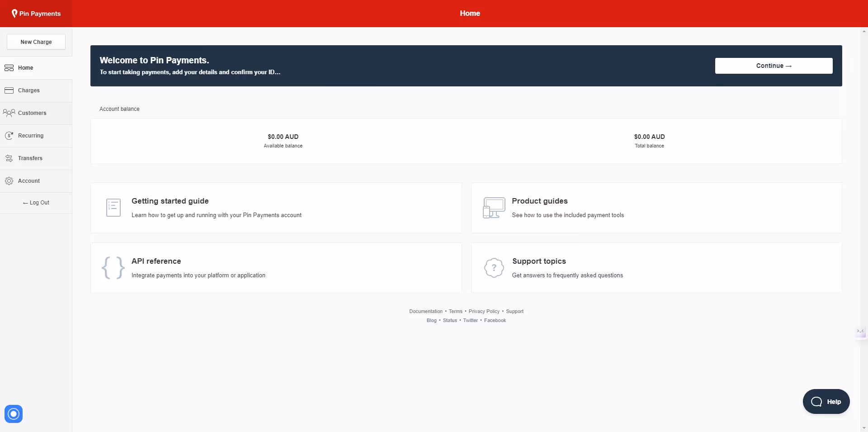868x432 pixels.
Task: Click 'Learn how to get up and running' description
Action: [217, 215]
